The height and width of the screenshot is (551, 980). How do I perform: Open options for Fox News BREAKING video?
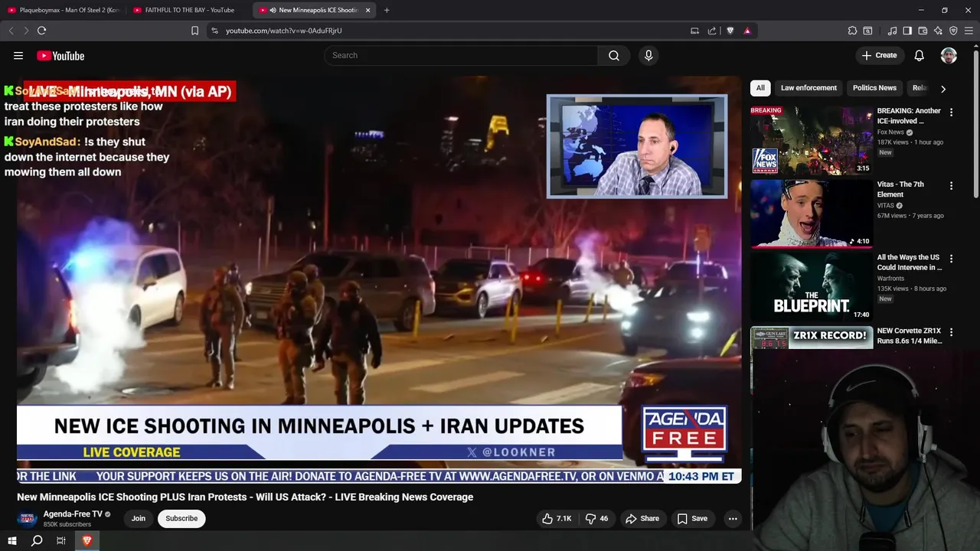point(951,112)
